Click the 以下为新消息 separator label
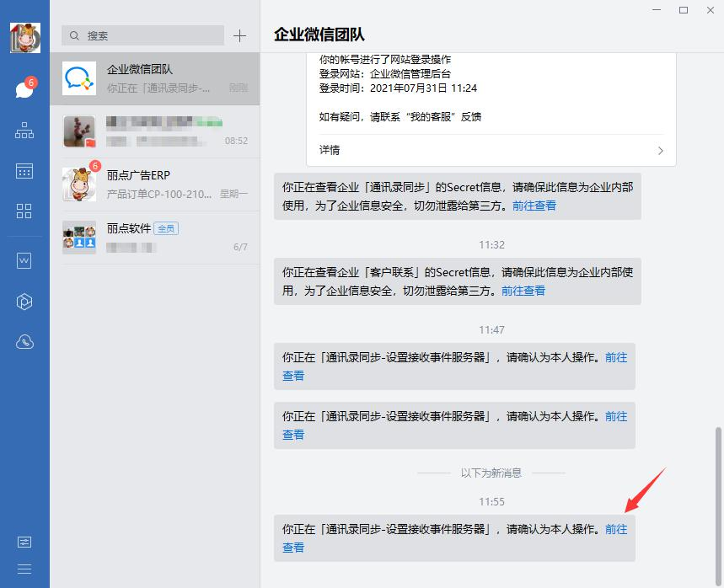Image resolution: width=724 pixels, height=588 pixels. coord(491,473)
